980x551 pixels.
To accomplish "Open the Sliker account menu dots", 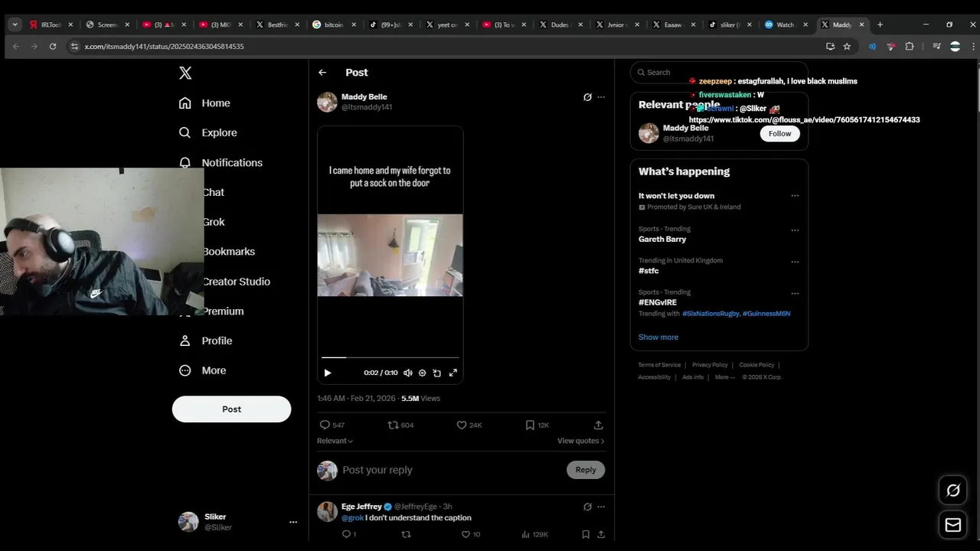I will (x=292, y=522).
